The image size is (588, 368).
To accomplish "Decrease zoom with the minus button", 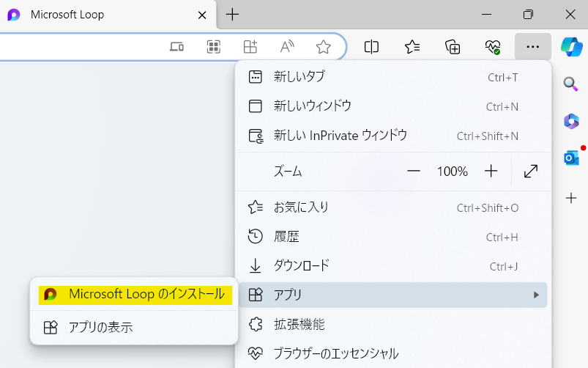I will coord(413,172).
